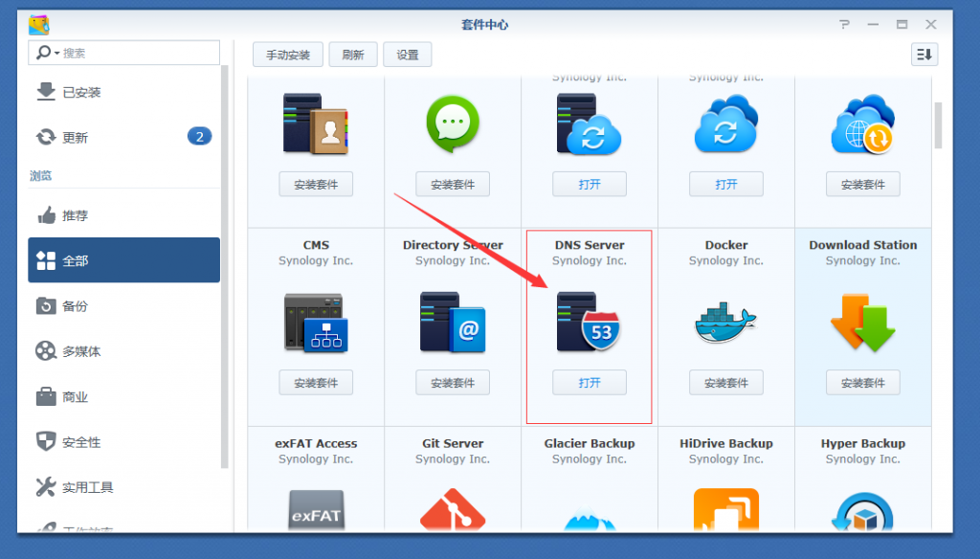Image resolution: width=980 pixels, height=559 pixels.
Task: Click the DNS Server package icon
Action: (x=589, y=322)
